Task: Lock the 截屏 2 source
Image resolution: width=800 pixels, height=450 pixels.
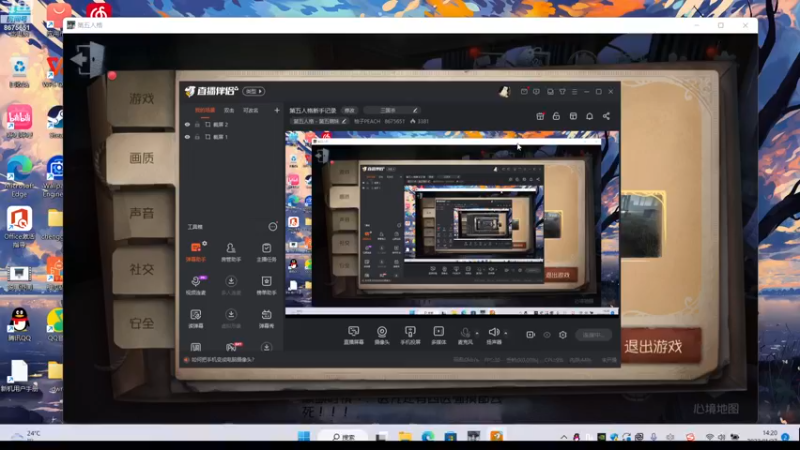Action: click(197, 124)
